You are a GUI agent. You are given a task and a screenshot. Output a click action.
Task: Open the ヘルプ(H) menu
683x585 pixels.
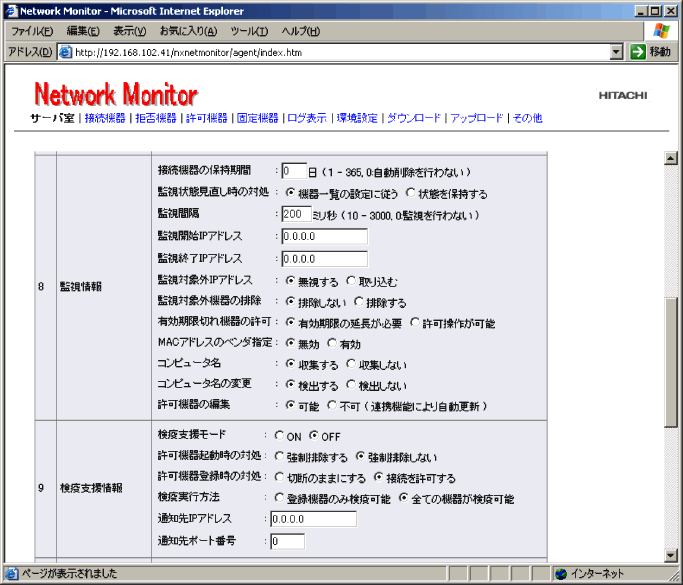point(301,31)
